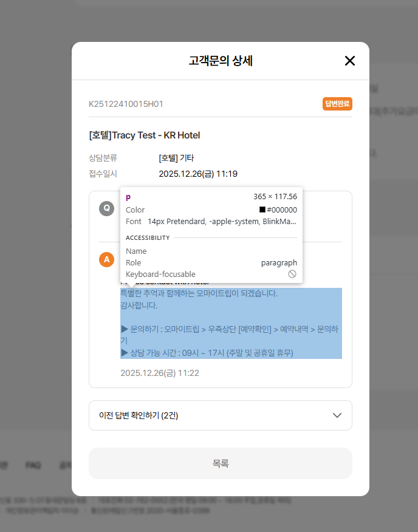Click the 접수일시 label
418x532 pixels.
[103, 174]
